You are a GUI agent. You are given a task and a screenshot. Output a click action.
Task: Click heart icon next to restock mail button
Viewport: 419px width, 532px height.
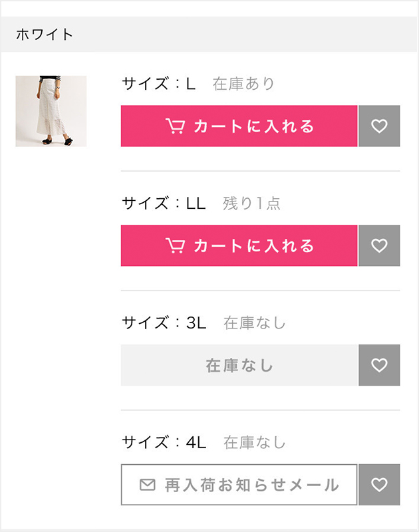379,485
